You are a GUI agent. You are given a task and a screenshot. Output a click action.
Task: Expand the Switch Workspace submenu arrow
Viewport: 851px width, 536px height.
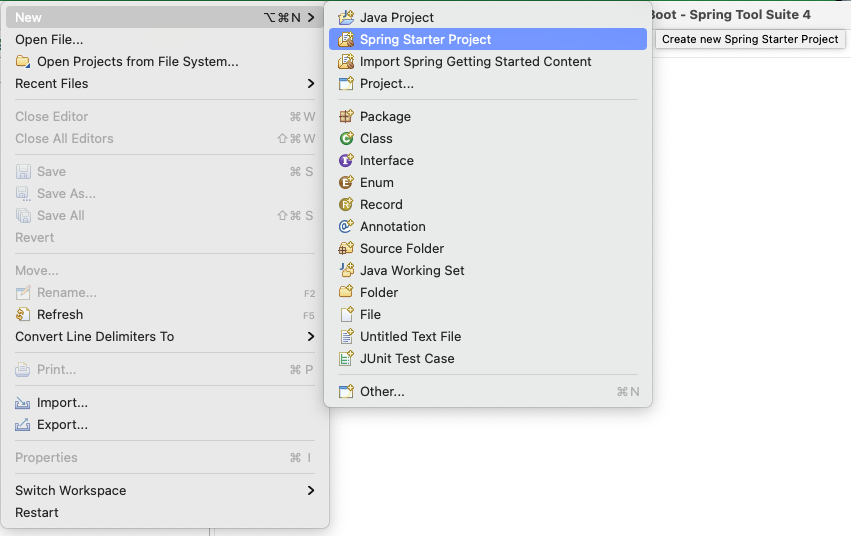tap(311, 490)
